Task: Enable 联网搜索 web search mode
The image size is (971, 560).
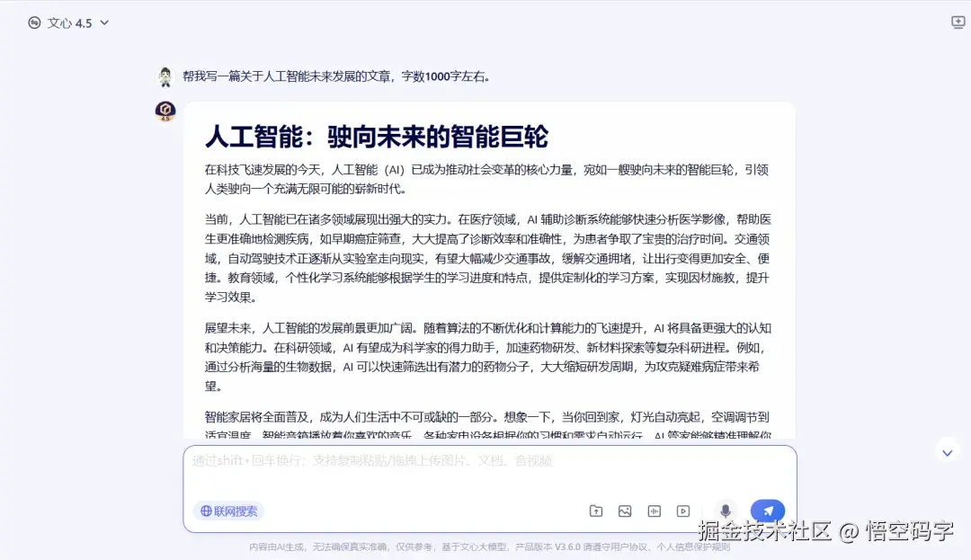Action: pyautogui.click(x=228, y=511)
